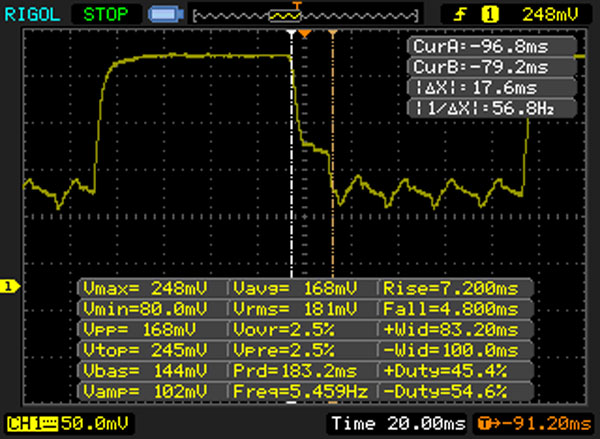
Task: Click the 1/ΔX 56.8Hz readout
Action: (492, 108)
